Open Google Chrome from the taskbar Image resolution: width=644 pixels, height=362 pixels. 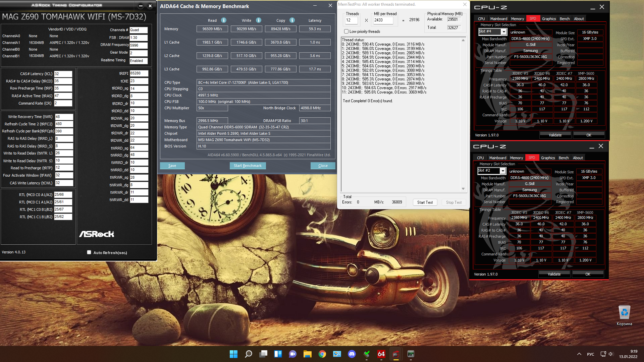[322, 354]
